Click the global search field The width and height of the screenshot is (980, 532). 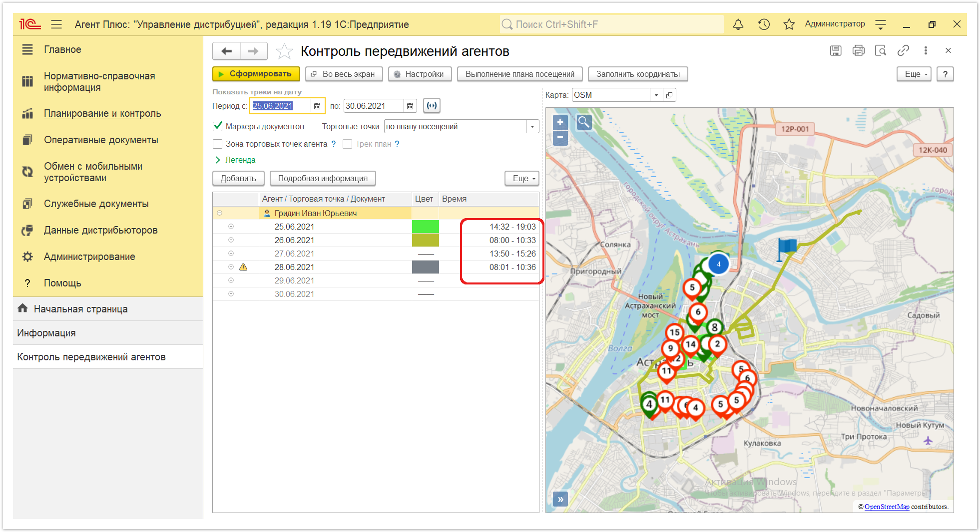611,24
